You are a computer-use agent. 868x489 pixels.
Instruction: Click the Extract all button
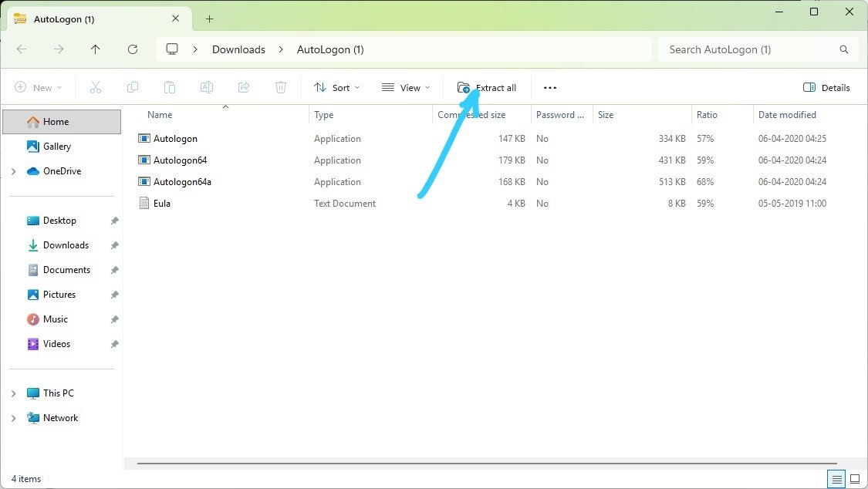[487, 88]
